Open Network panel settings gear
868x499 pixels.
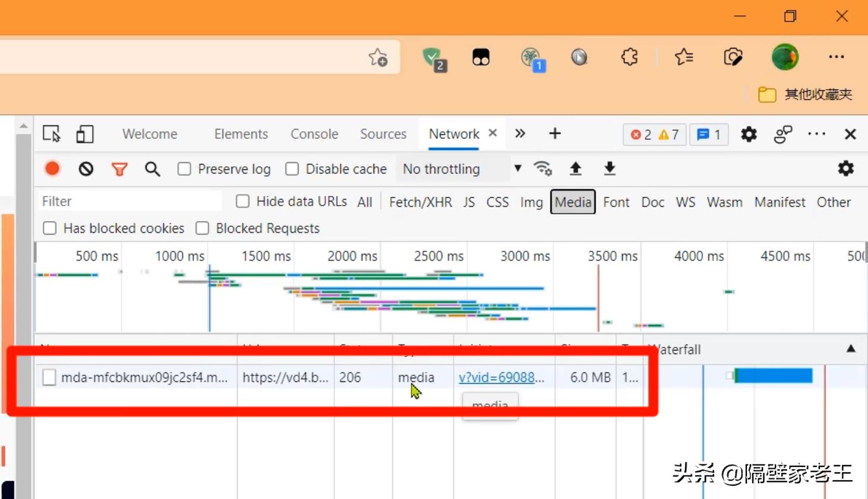pyautogui.click(x=845, y=169)
